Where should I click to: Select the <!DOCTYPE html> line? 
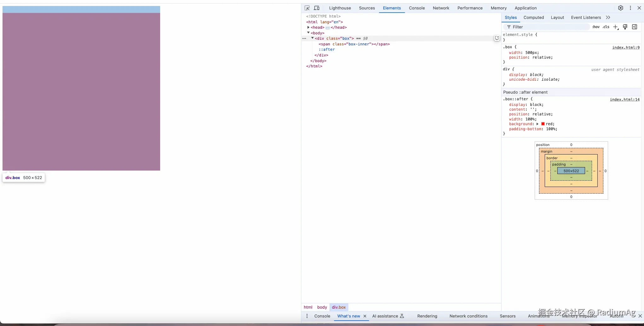[x=323, y=16]
